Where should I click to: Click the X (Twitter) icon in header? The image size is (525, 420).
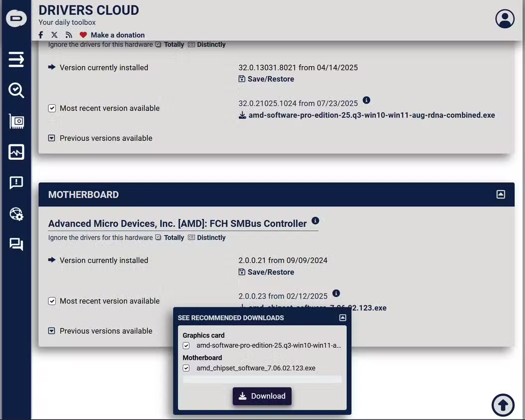click(x=54, y=35)
